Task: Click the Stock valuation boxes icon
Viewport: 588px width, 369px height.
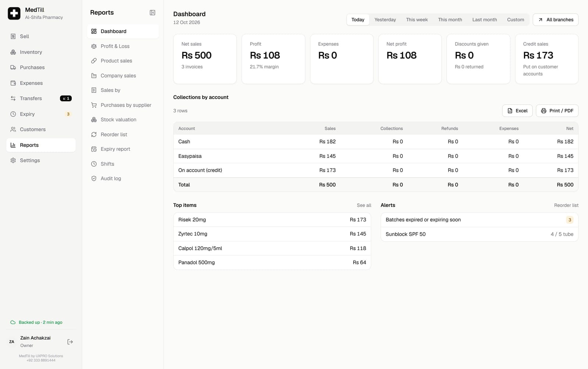Action: click(x=94, y=120)
